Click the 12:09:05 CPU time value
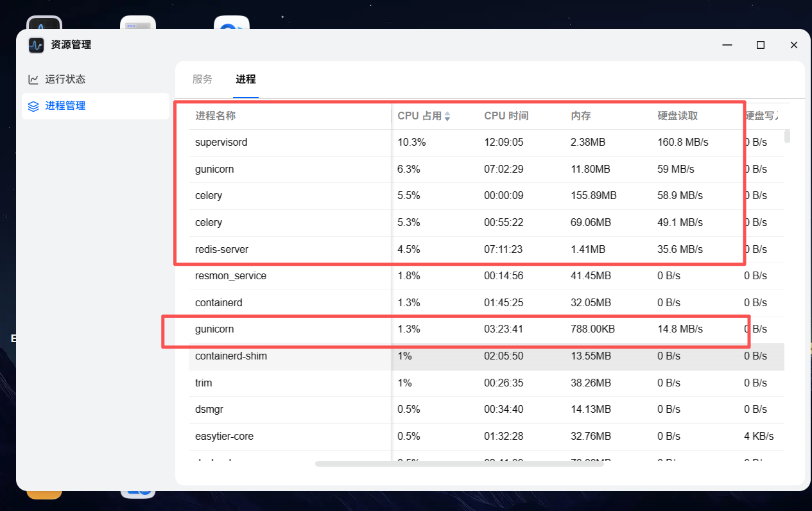812x511 pixels. [503, 143]
